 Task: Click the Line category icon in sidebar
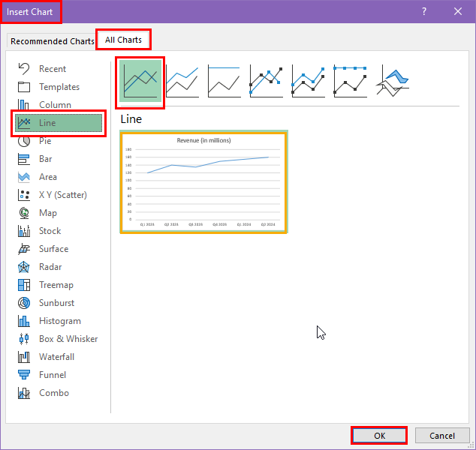(24, 123)
